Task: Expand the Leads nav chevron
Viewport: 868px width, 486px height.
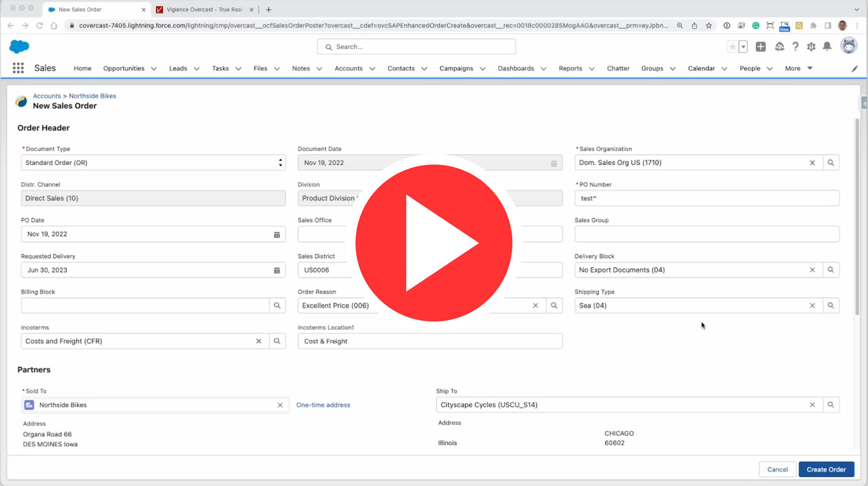Action: [x=197, y=69]
